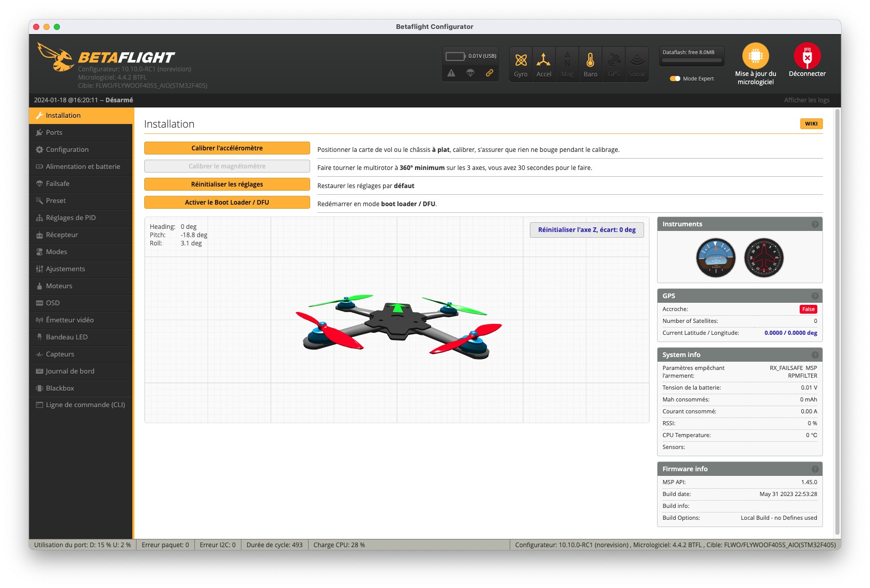The image size is (870, 588).
Task: Open the Émetteur vidéo tab
Action: pos(81,320)
